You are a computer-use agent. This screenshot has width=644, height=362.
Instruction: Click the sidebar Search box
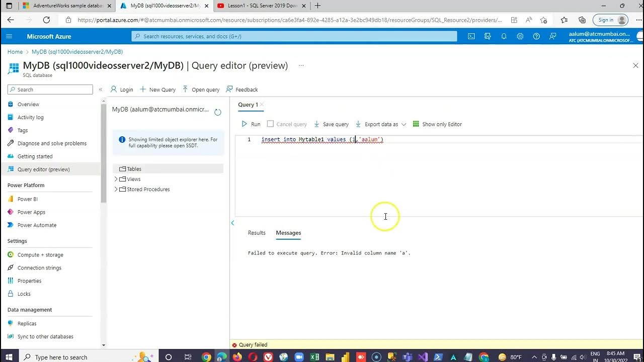pos(50,89)
